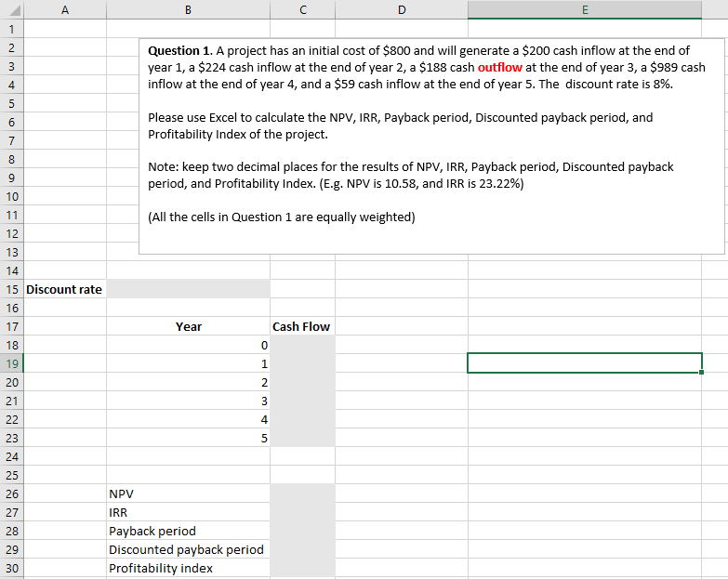This screenshot has height=579, width=728.
Task: Click the 'Discounted payback period' label cell
Action: tap(188, 549)
